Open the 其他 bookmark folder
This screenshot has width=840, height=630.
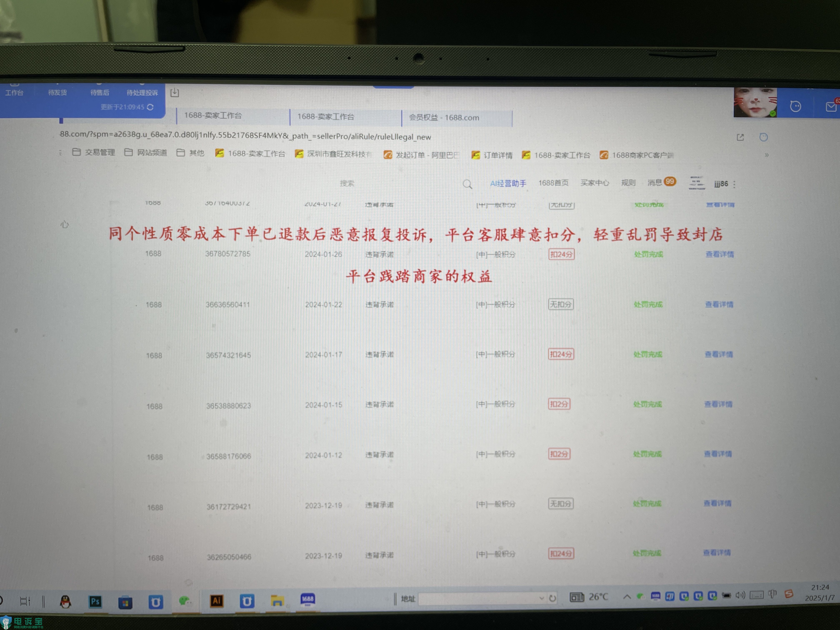191,153
